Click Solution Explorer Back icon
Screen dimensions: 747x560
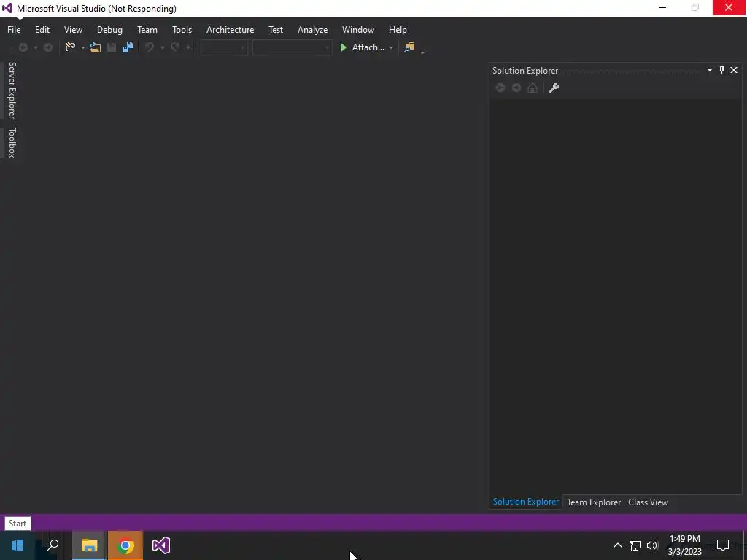pos(500,87)
